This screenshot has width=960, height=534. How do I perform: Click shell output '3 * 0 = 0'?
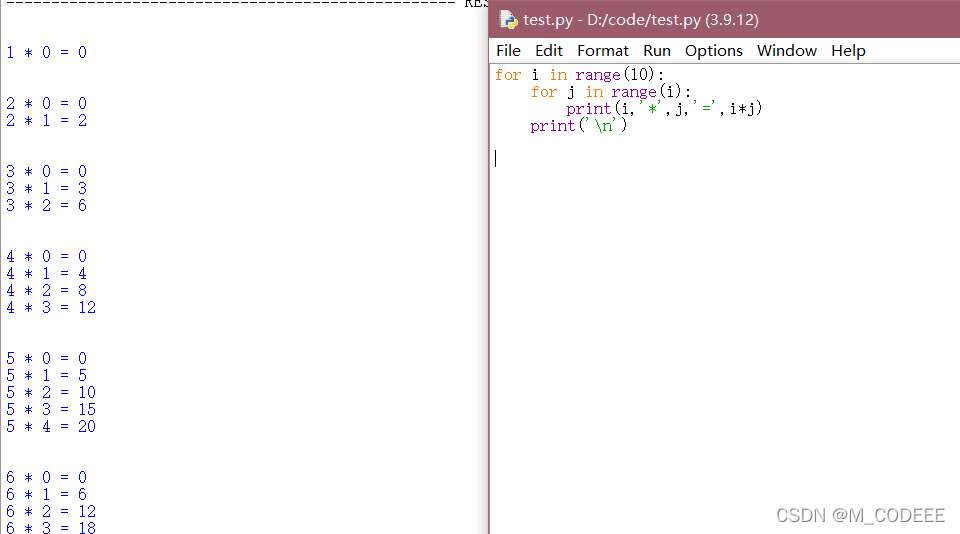[47, 171]
